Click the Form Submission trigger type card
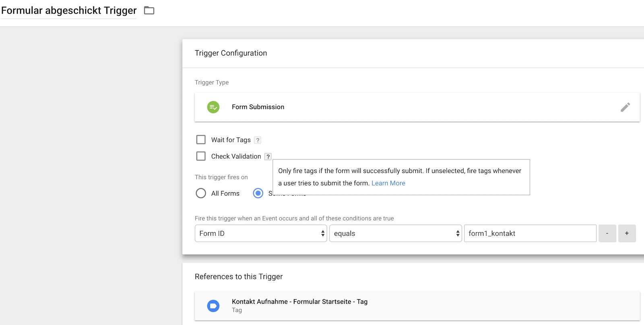 [x=402, y=107]
